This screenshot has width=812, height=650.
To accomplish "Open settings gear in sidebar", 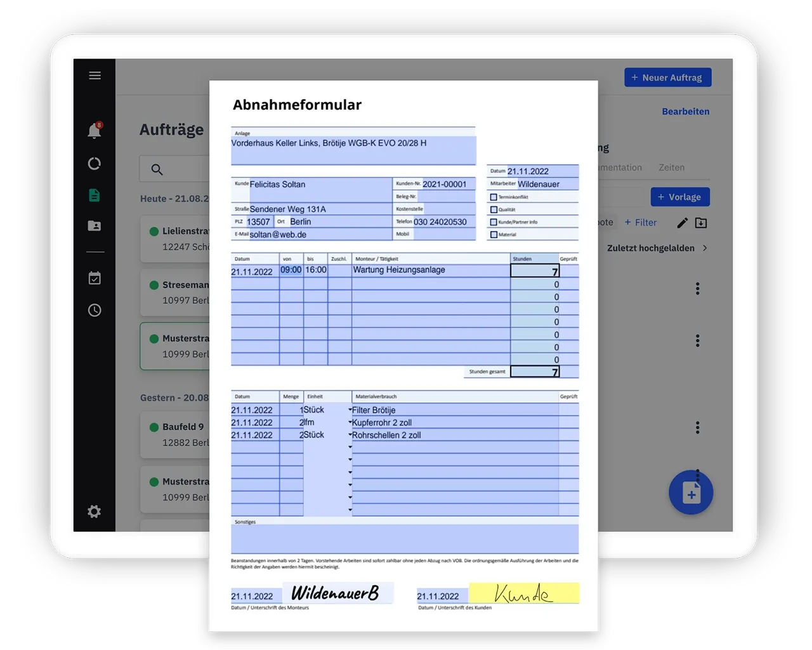I will click(95, 512).
